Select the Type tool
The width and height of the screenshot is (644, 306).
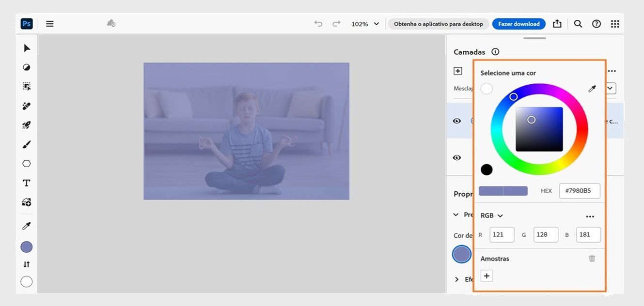pos(26,183)
